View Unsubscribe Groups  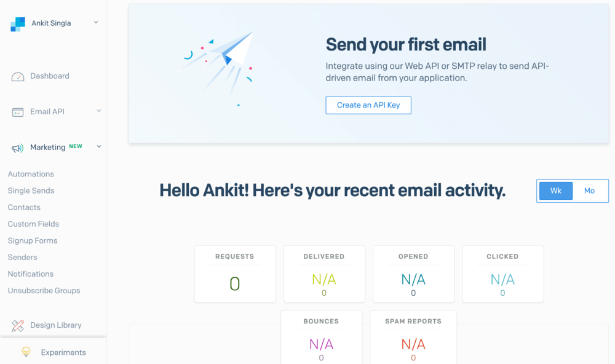(44, 290)
